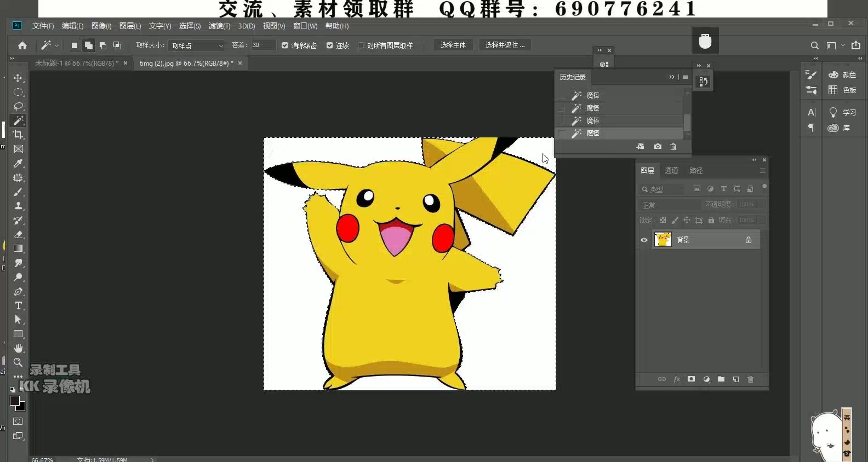Screen dimensions: 868x462
Task: Collapse the Layers panel with double arrows
Action: pyautogui.click(x=755, y=160)
